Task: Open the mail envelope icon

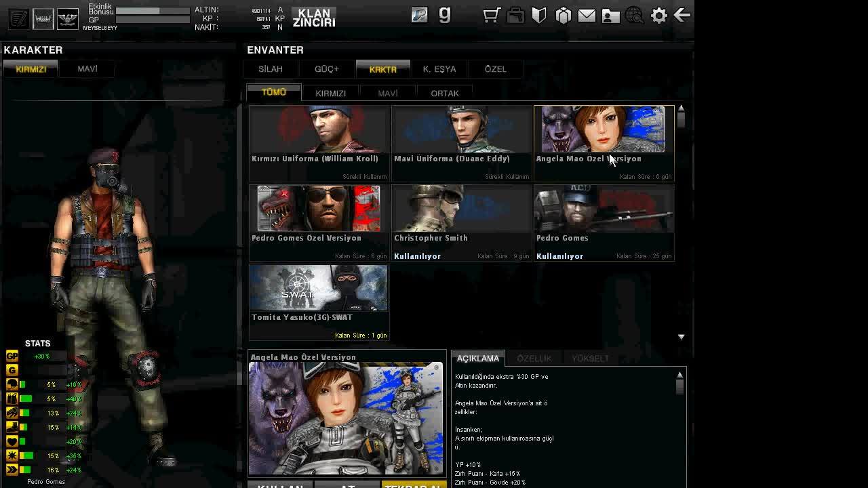Action: tap(587, 15)
